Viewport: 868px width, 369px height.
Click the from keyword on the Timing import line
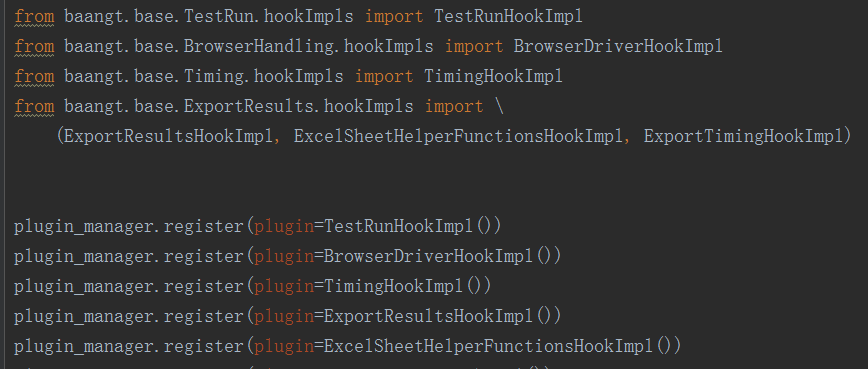tap(34, 76)
